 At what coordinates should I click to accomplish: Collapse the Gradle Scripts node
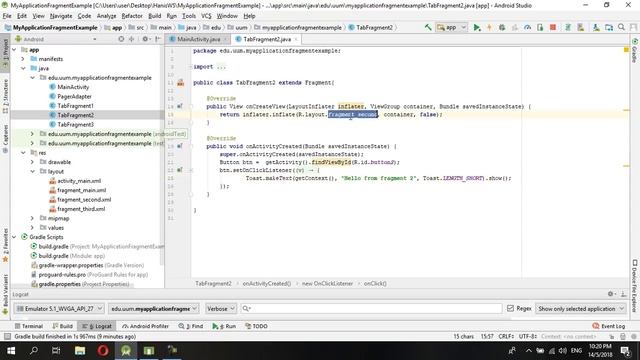14,238
